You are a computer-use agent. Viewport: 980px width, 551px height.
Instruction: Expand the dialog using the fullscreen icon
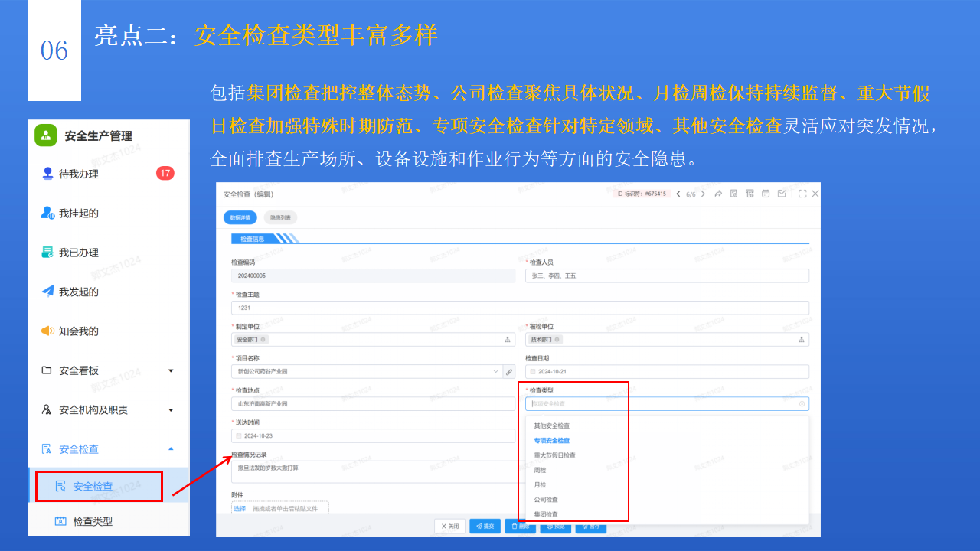(803, 194)
